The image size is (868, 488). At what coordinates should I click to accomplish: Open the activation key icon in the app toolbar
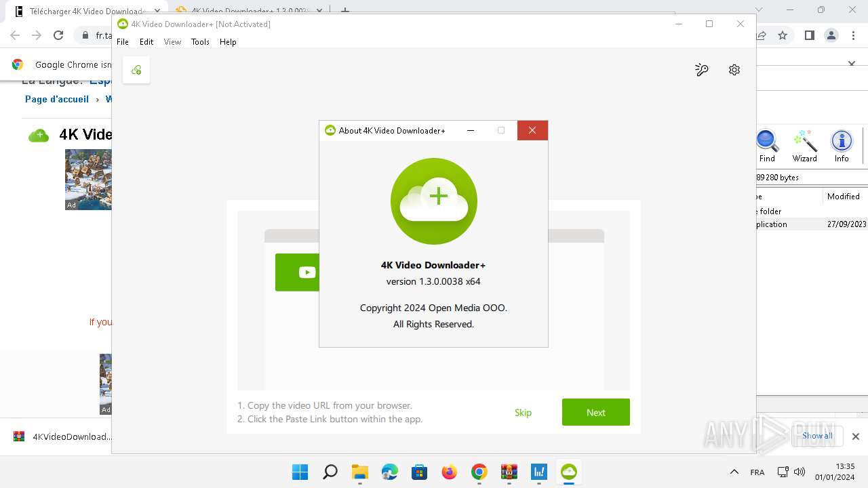pos(702,70)
